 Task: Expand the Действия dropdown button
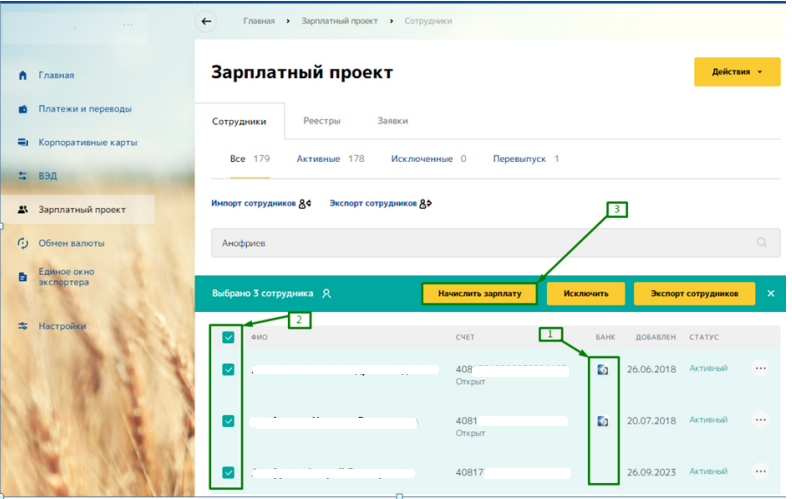pyautogui.click(x=736, y=72)
